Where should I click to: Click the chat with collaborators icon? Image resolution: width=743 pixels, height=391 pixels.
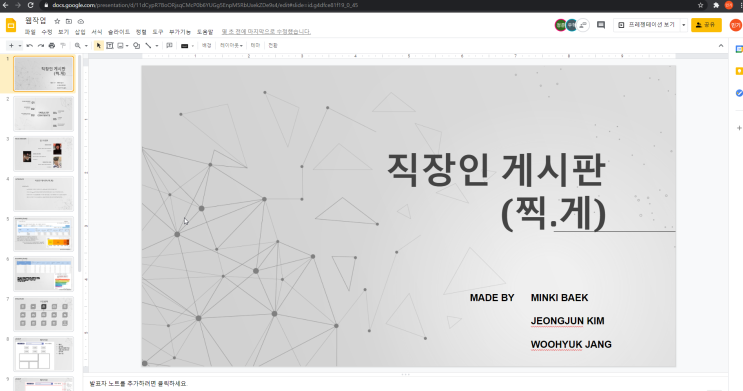[x=583, y=25]
